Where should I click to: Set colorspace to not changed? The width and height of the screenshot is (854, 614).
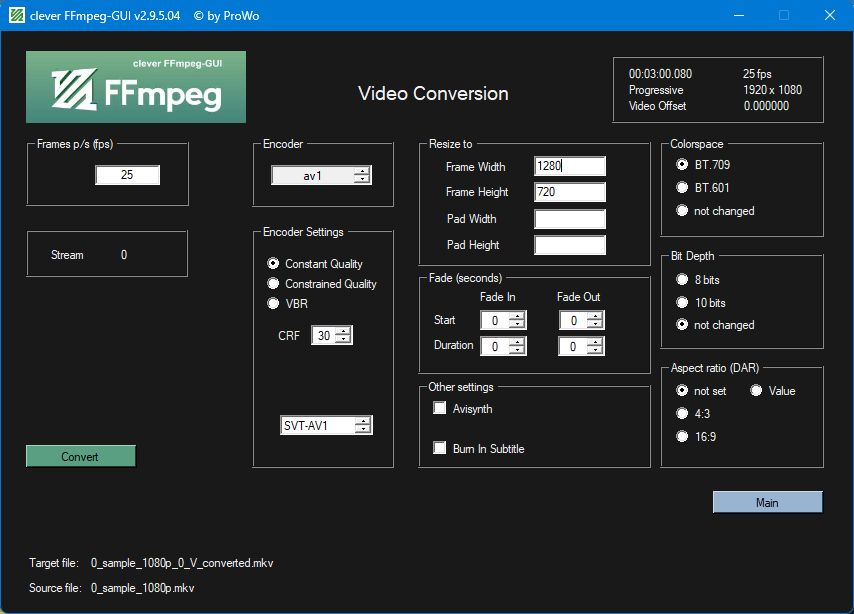tap(682, 210)
